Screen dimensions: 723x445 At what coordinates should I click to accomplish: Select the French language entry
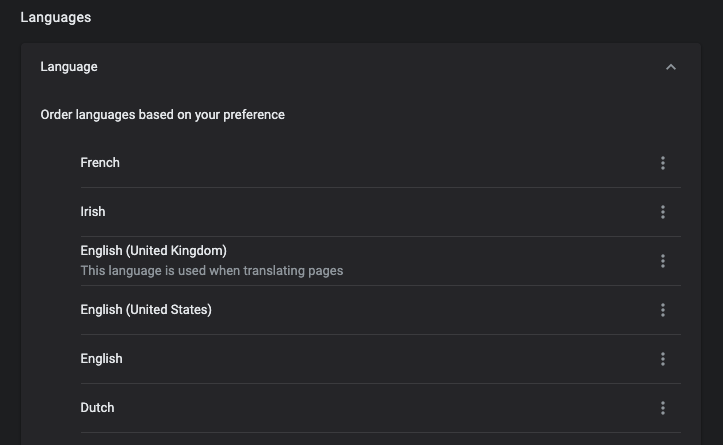[100, 163]
